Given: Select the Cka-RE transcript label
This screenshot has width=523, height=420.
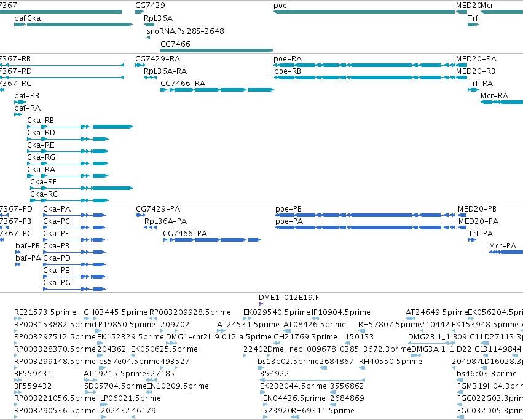Looking at the screenshot, I should [41, 145].
